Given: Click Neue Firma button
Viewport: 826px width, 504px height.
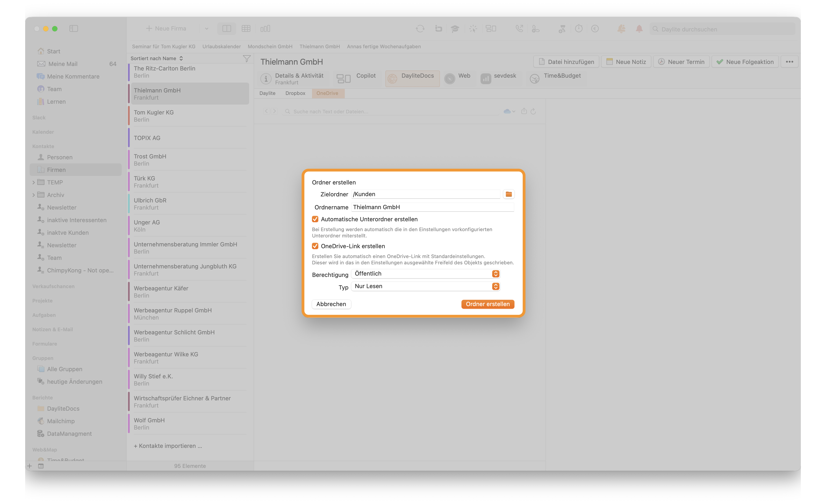Looking at the screenshot, I should (x=166, y=28).
